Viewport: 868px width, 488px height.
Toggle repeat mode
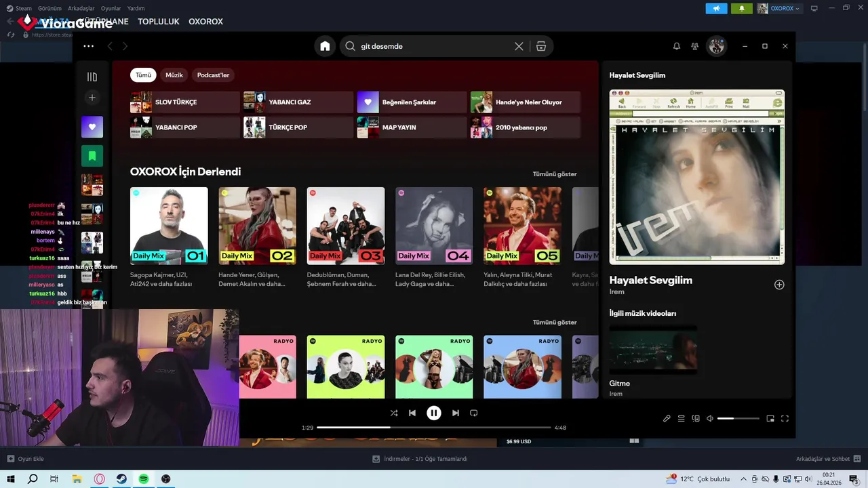474,413
